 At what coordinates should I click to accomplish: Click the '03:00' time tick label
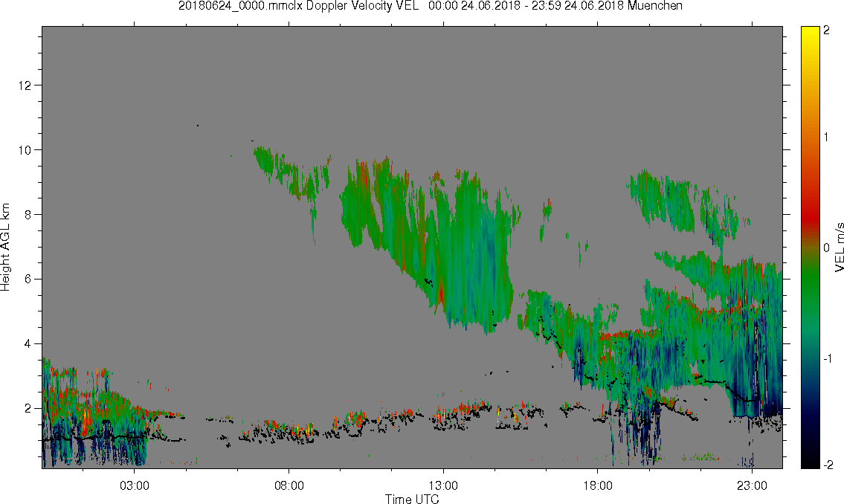134,485
